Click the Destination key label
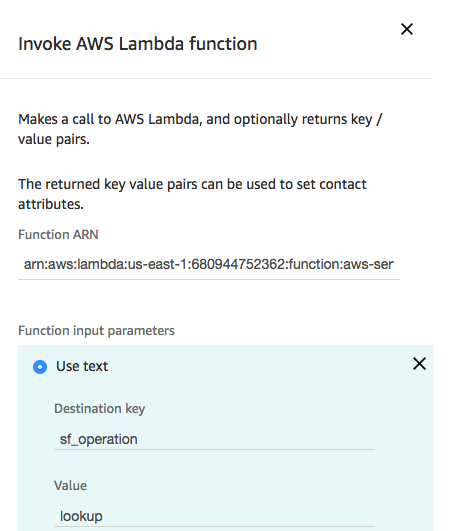The image size is (453, 531). tap(100, 408)
